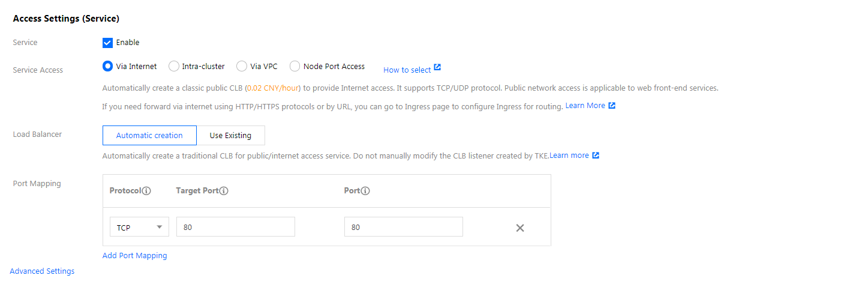This screenshot has width=868, height=287.
Task: Click the Protocol info icon
Action: click(x=146, y=191)
